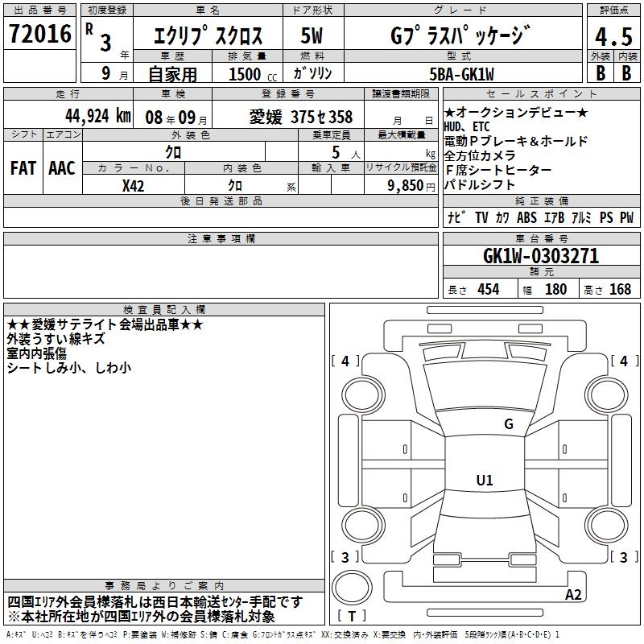Click the HUD、ETC sales point line

tap(467, 126)
